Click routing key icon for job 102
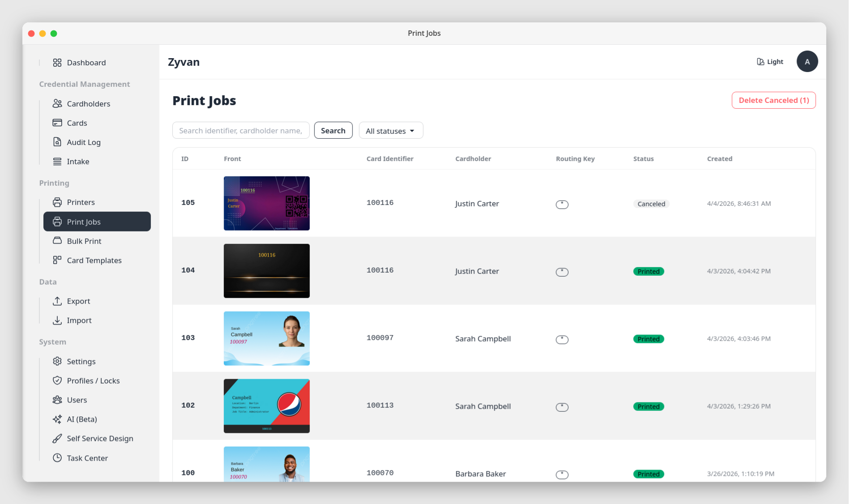849x504 pixels. click(x=562, y=407)
